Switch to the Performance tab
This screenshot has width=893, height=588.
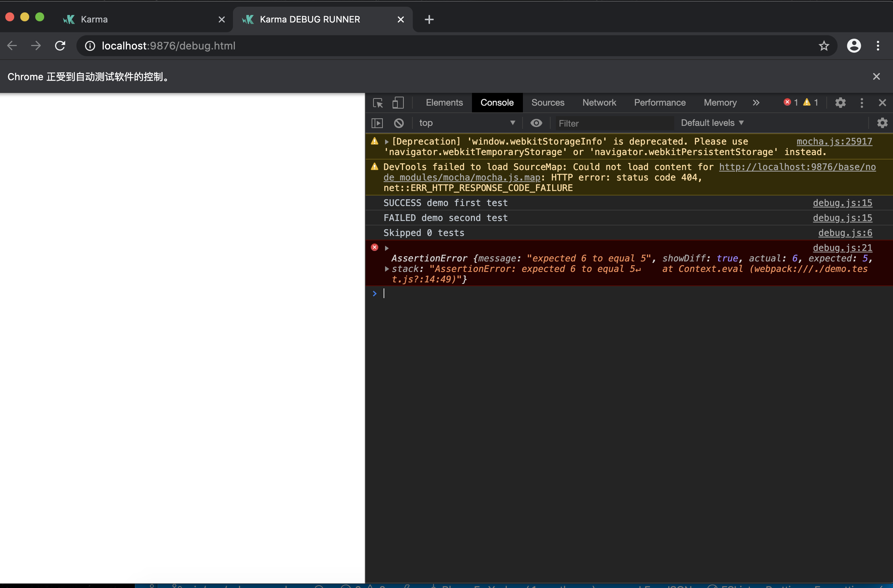pyautogui.click(x=660, y=103)
